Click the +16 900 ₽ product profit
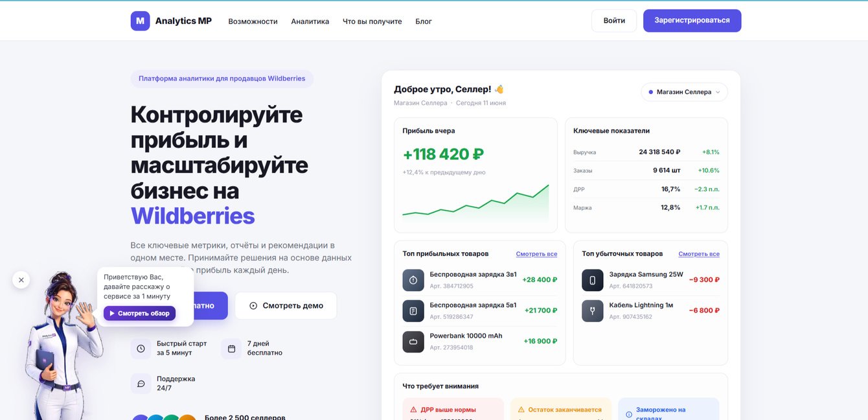This screenshot has height=420, width=868. 540,341
